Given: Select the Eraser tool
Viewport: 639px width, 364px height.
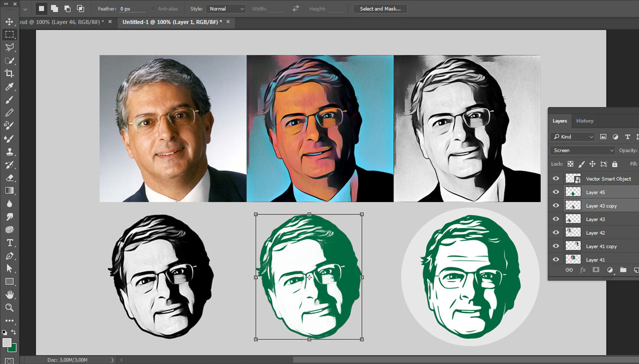Looking at the screenshot, I should click(x=10, y=178).
